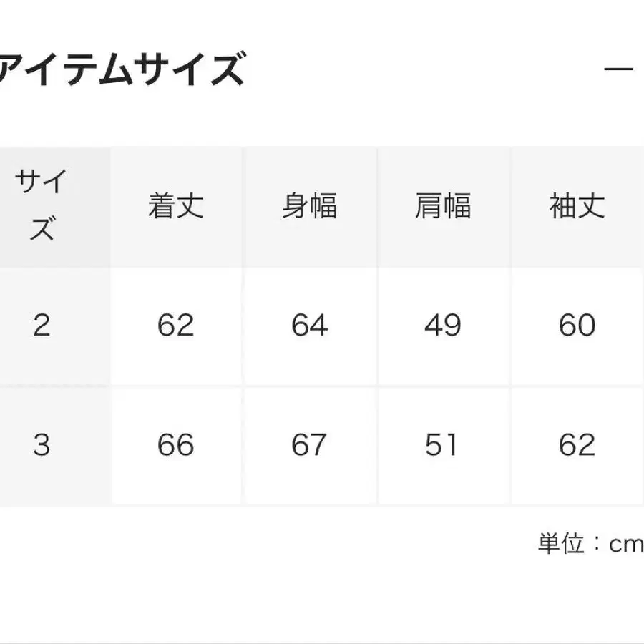Select the 着丈 value 66 cell
This screenshot has height=644, width=644.
[176, 445]
